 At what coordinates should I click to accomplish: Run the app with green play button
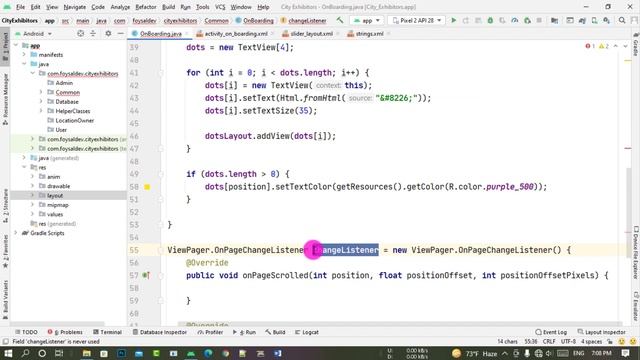[x=453, y=20]
